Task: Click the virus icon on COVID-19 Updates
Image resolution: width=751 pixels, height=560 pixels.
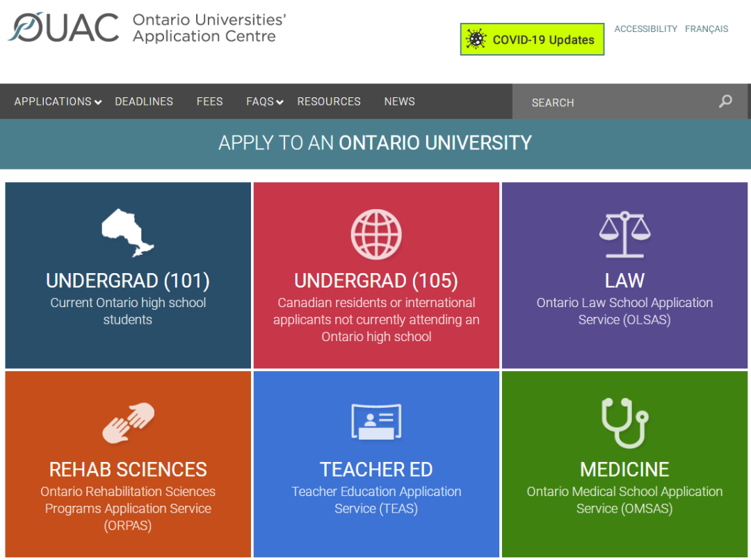Action: (476, 40)
